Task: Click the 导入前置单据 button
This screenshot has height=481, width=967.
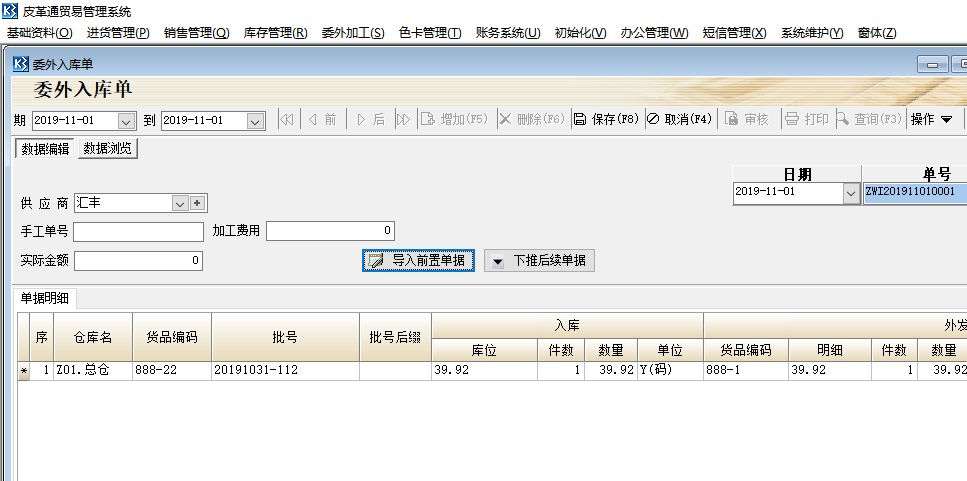Action: 418,261
